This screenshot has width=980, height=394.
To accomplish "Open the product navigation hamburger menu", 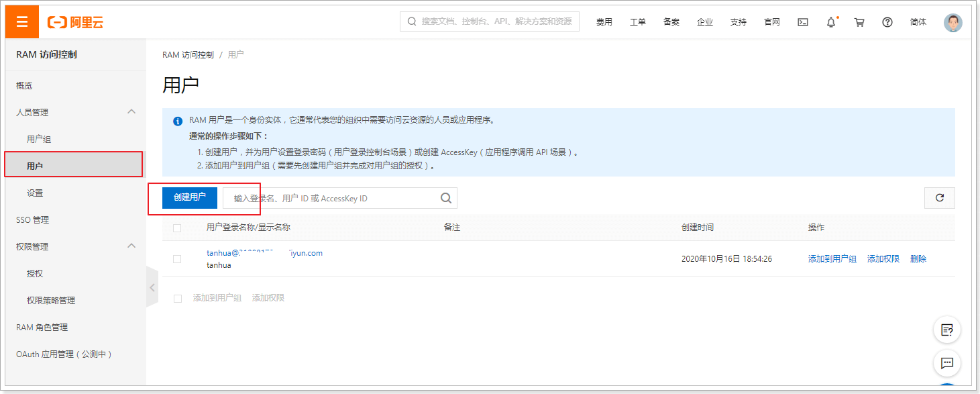I will (x=21, y=21).
